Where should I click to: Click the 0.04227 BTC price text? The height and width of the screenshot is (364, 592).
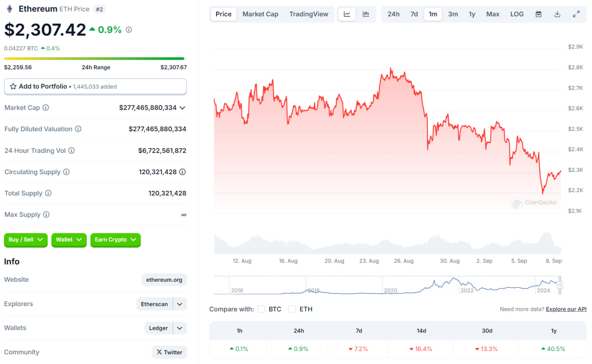coord(21,48)
